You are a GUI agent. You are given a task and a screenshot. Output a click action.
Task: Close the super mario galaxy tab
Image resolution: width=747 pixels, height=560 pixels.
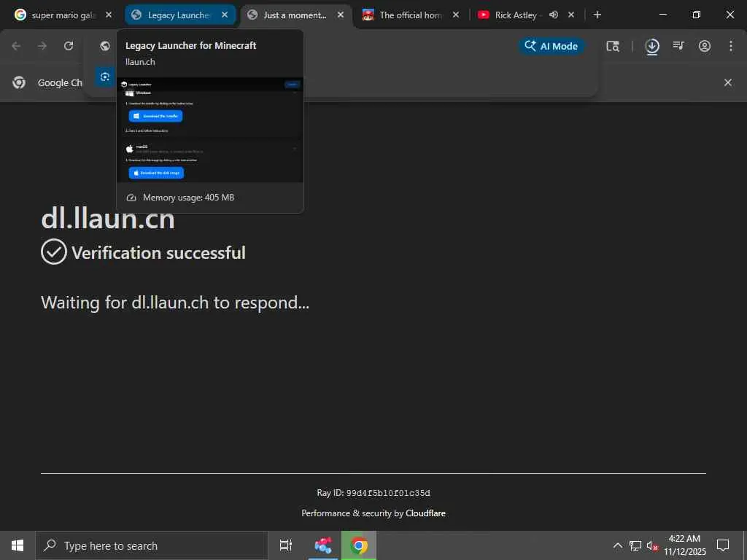tap(109, 15)
